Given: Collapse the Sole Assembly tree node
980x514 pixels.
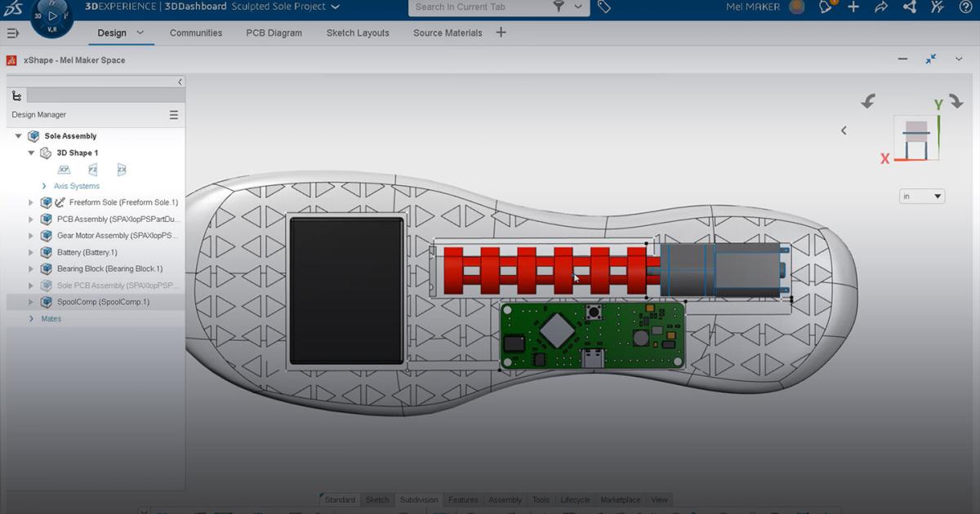Looking at the screenshot, I should 18,135.
